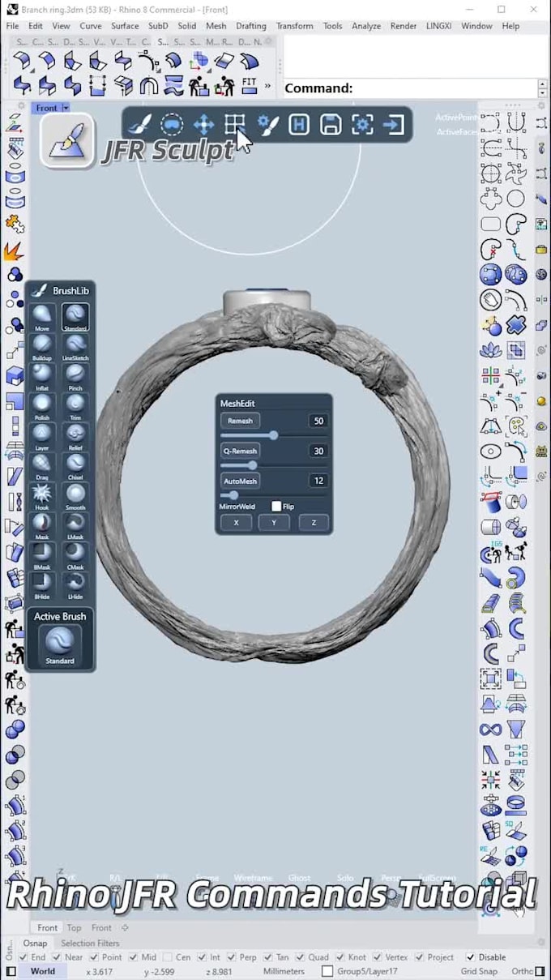Open the Front viewport title dropdown
Screen dimensions: 551x980
click(x=66, y=108)
